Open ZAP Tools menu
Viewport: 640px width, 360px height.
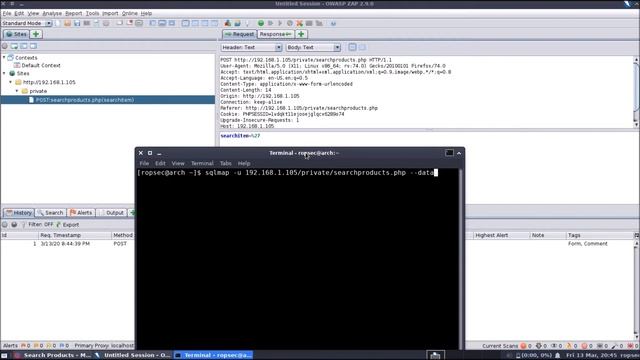92,13
